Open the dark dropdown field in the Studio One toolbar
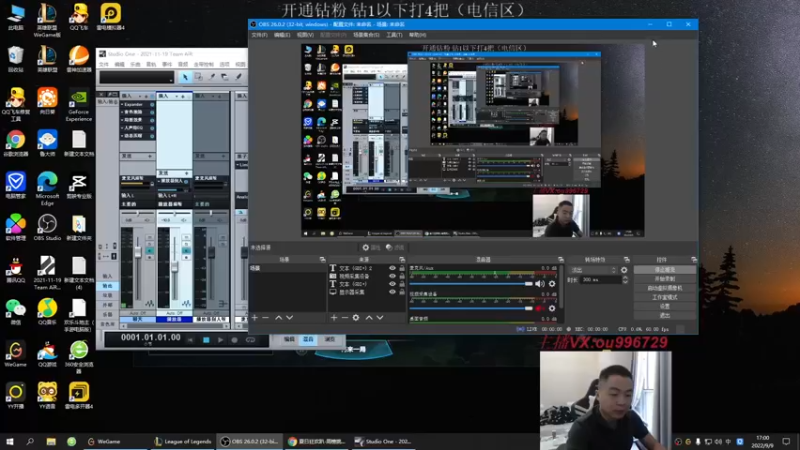 [x=136, y=77]
